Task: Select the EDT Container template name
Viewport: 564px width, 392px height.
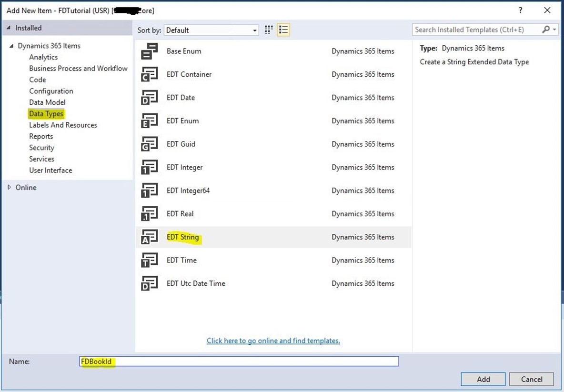Action: (189, 74)
